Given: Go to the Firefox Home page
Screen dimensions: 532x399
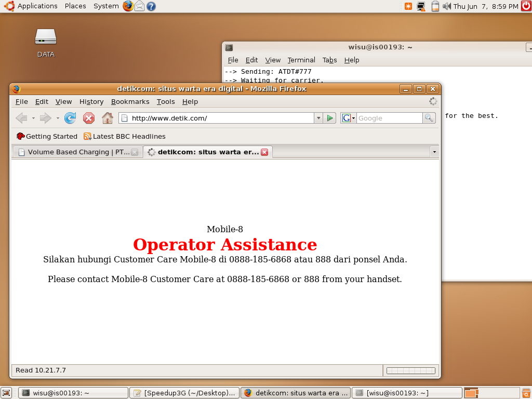Looking at the screenshot, I should (108, 118).
